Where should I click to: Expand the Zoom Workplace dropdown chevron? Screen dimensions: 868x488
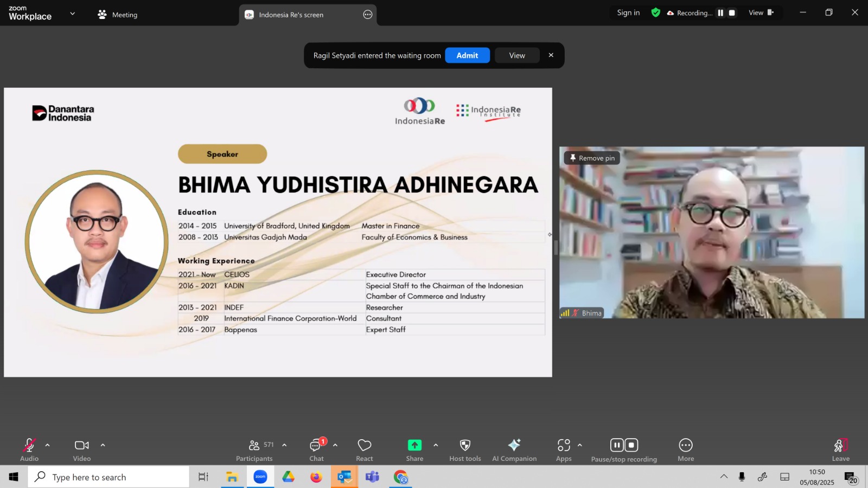pyautogui.click(x=73, y=14)
